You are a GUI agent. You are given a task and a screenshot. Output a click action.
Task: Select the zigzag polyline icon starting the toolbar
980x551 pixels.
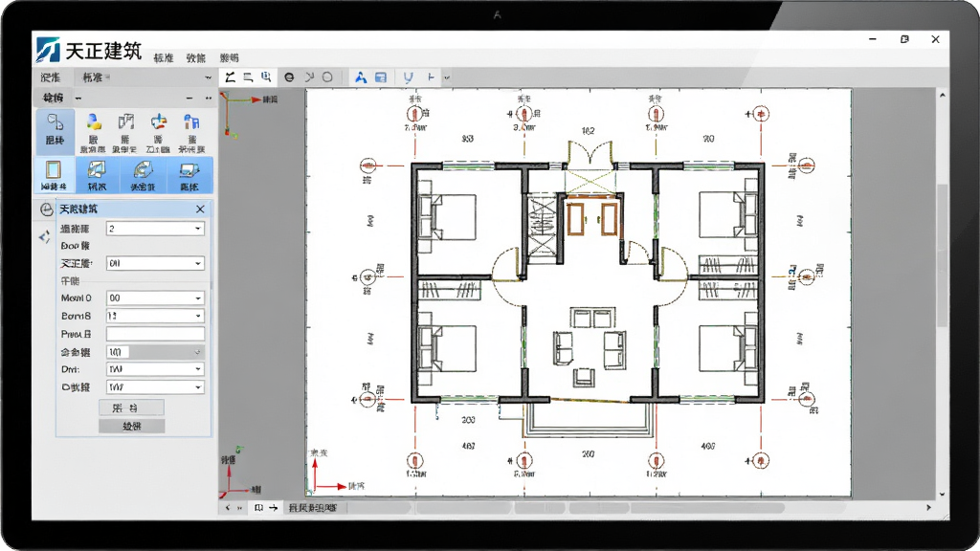click(230, 77)
